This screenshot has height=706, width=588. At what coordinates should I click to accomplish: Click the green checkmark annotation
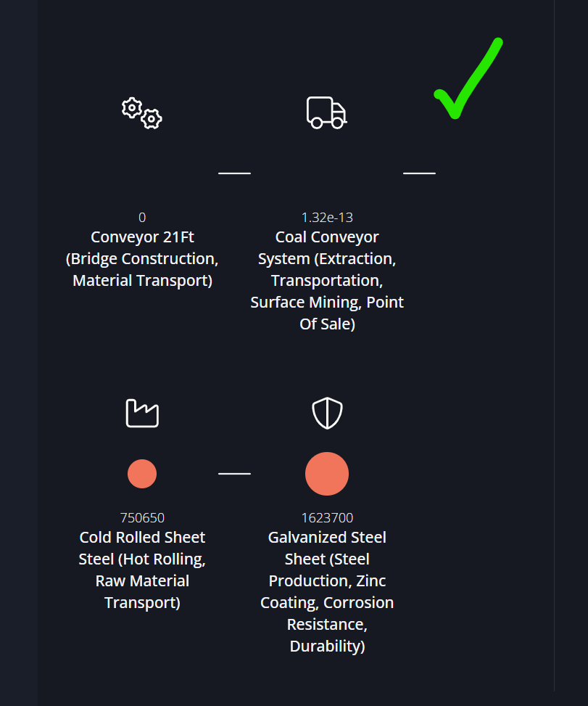pyautogui.click(x=468, y=78)
